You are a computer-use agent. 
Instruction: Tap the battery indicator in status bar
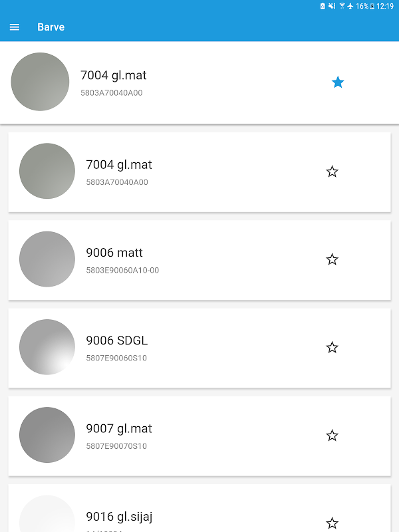[x=372, y=6]
